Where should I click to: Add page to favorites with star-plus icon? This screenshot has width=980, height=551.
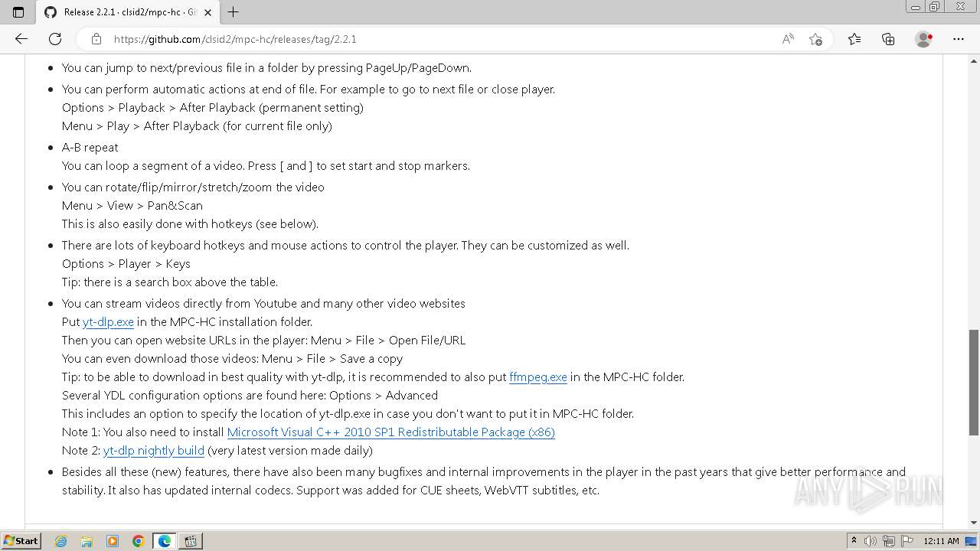click(x=815, y=39)
